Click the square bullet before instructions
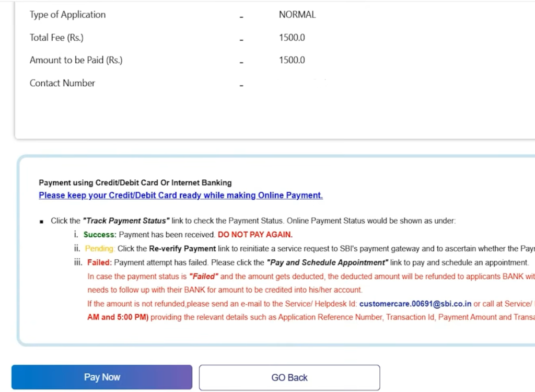 pos(42,222)
